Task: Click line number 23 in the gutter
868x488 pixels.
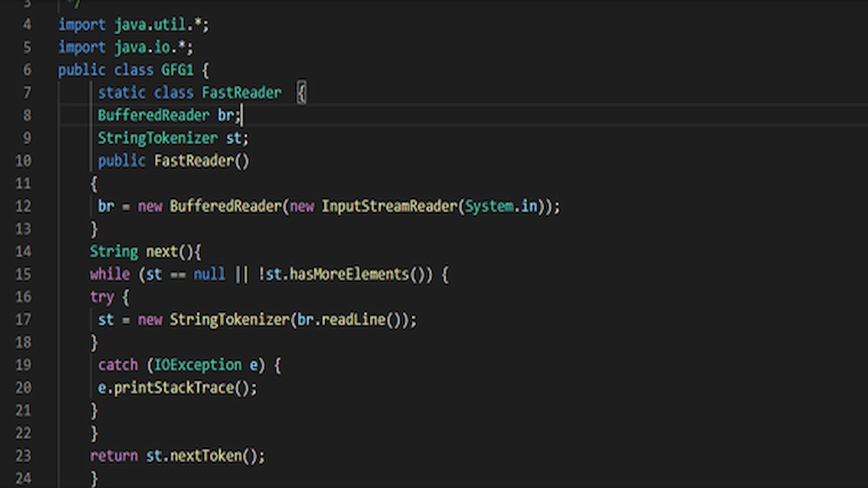Action: click(23, 455)
